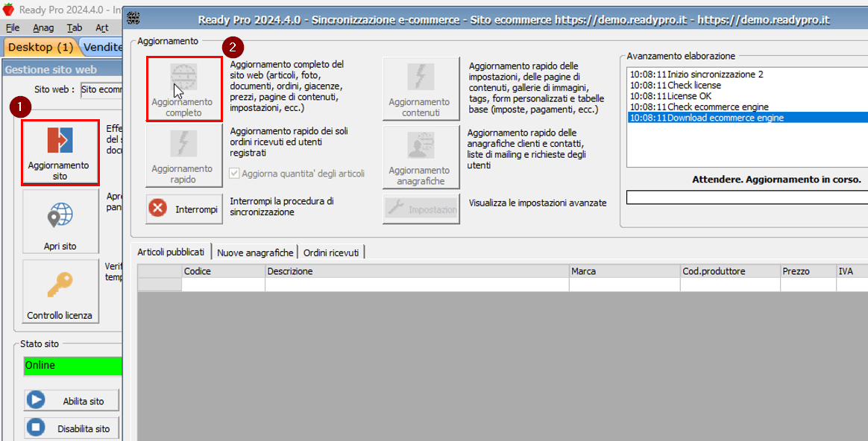Open the Tab menu
868x441 pixels.
pos(74,28)
